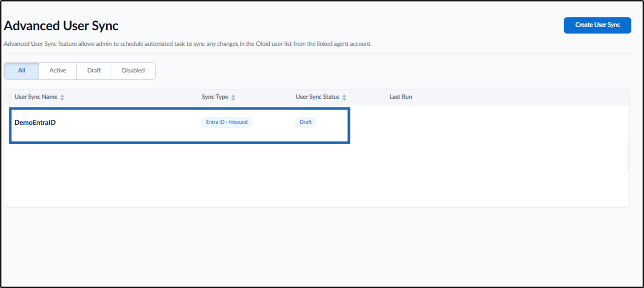Click the Advanced User Sync description text

click(x=188, y=44)
